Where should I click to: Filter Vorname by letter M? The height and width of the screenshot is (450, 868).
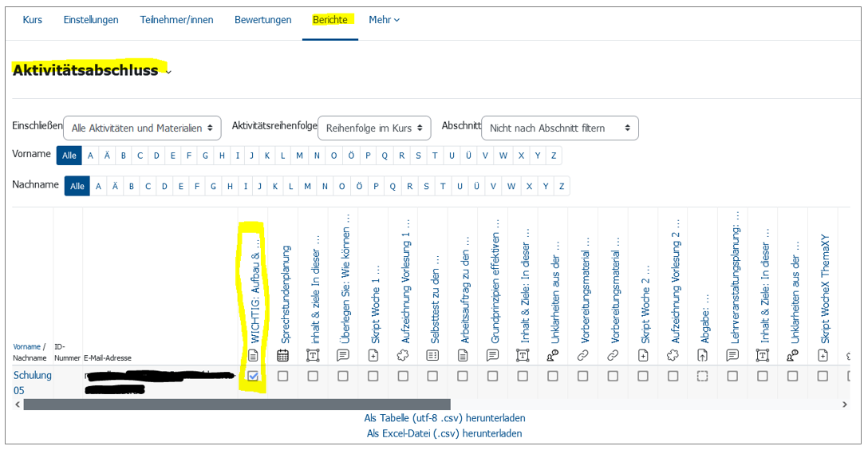[299, 156]
